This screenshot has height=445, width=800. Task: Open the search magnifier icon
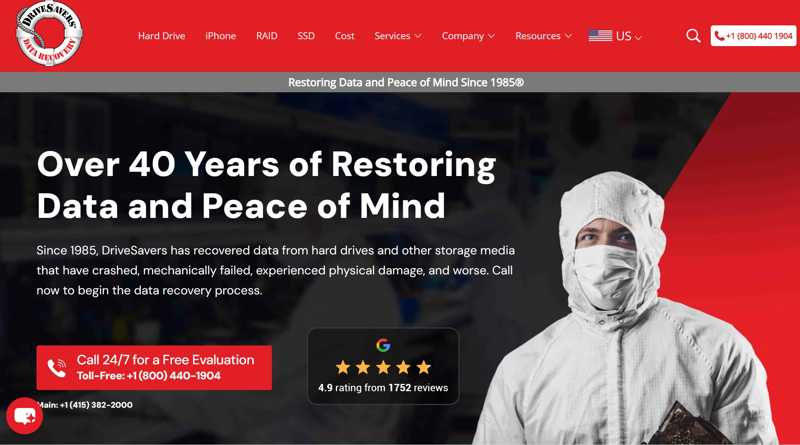tap(693, 36)
